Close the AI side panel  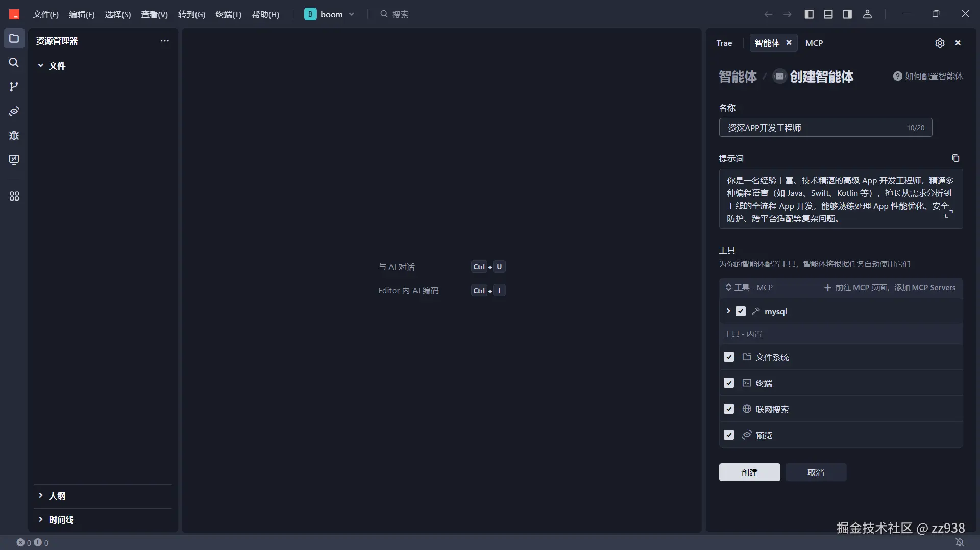pos(958,43)
